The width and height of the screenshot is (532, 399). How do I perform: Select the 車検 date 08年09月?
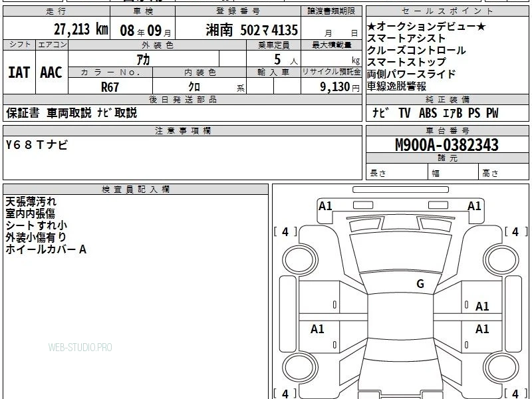tap(146, 31)
